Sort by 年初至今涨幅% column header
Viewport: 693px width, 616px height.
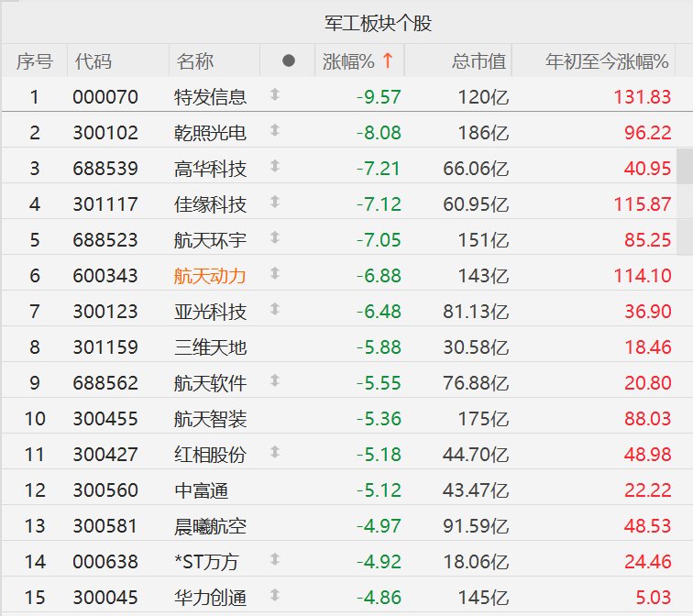pyautogui.click(x=607, y=61)
